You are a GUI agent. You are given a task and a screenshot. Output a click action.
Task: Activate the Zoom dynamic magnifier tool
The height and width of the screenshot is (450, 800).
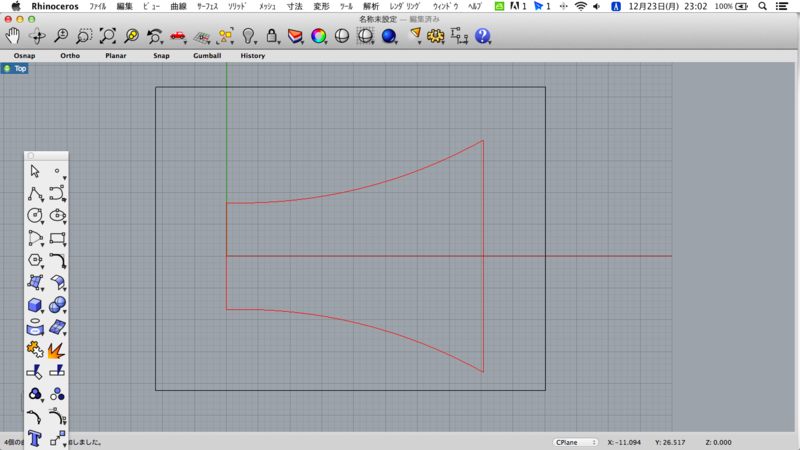coord(61,36)
